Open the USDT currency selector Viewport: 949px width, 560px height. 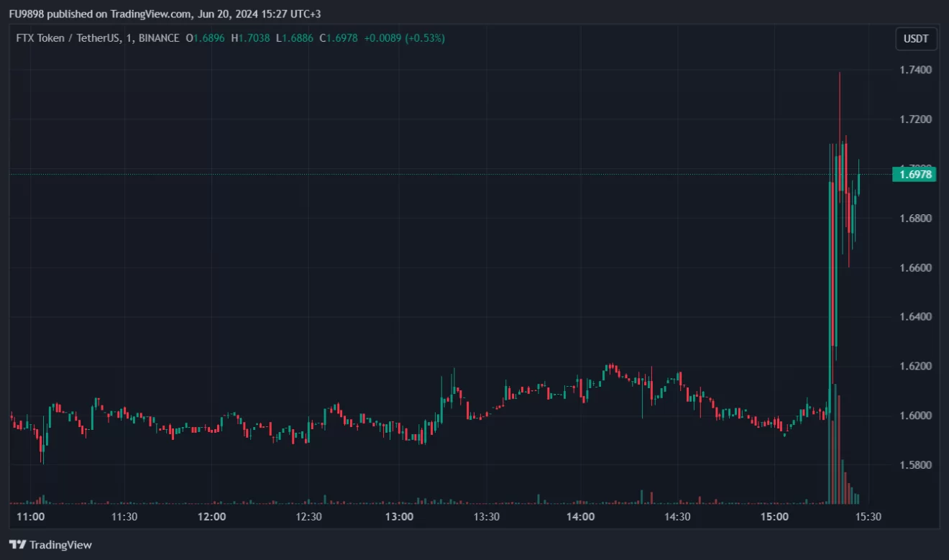click(915, 39)
